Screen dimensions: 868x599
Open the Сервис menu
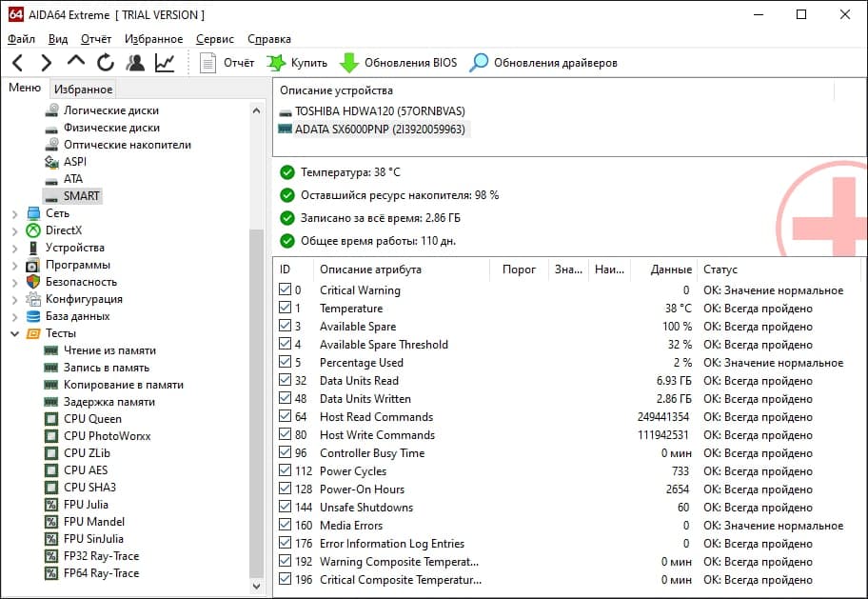215,39
